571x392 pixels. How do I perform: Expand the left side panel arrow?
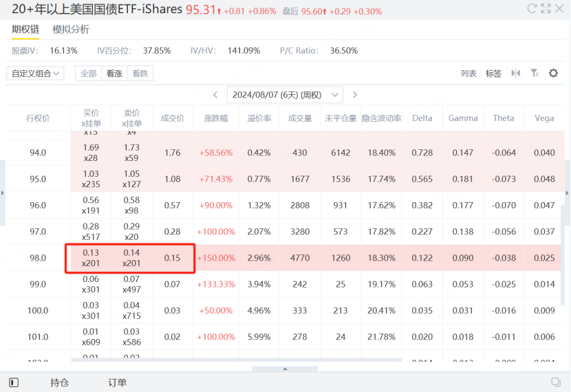(x=3, y=193)
